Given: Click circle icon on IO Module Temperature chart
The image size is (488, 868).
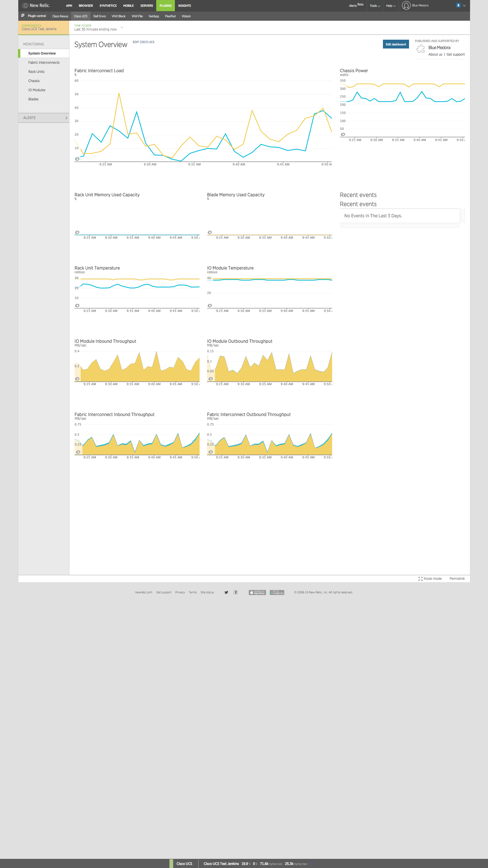Looking at the screenshot, I should (210, 305).
